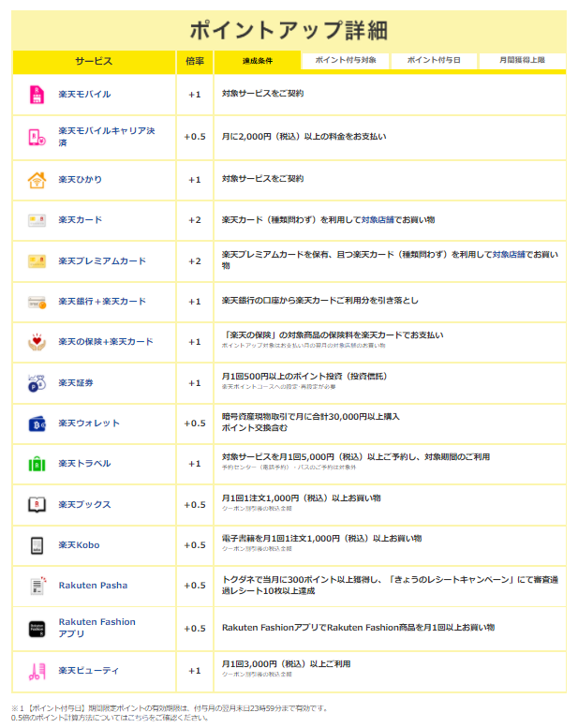The width and height of the screenshot is (578, 728).
Task: Click the 0.5倍のポイント計算方法 footnote text
Action: pyautogui.click(x=110, y=719)
